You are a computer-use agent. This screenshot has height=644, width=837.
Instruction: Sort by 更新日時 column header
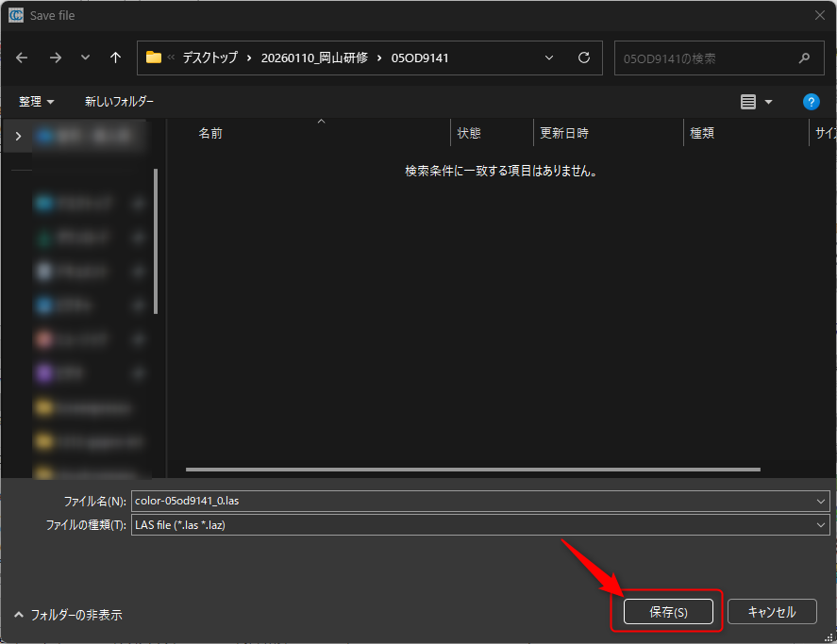point(564,133)
